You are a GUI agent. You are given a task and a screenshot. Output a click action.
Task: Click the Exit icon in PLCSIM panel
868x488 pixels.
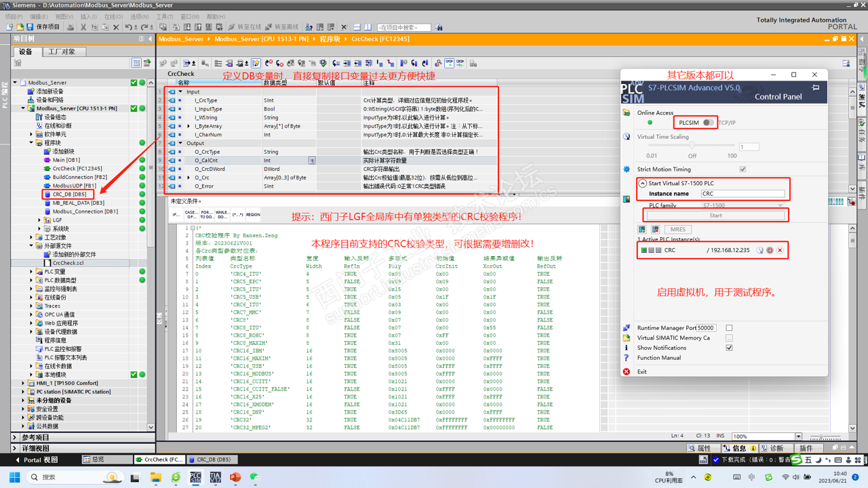tap(627, 371)
